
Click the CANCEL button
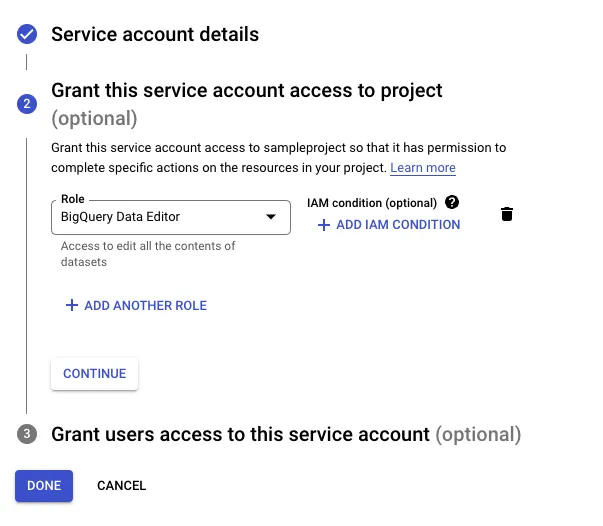tap(122, 486)
